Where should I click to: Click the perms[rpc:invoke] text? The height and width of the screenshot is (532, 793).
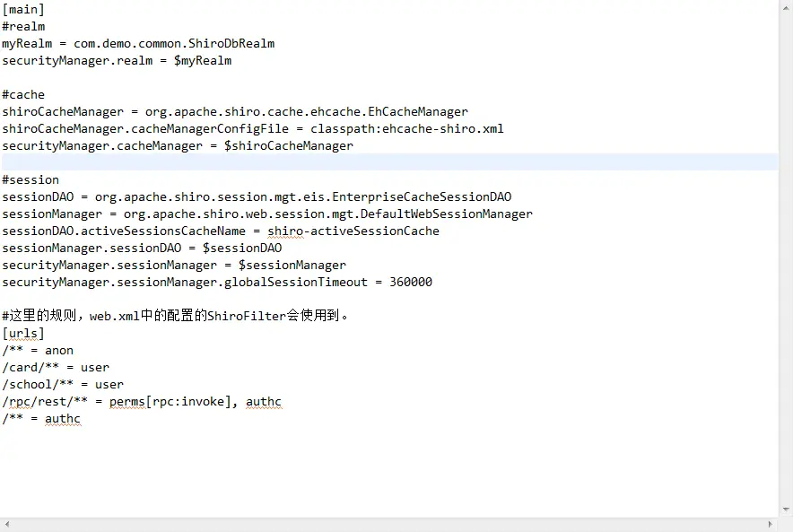[x=170, y=402]
